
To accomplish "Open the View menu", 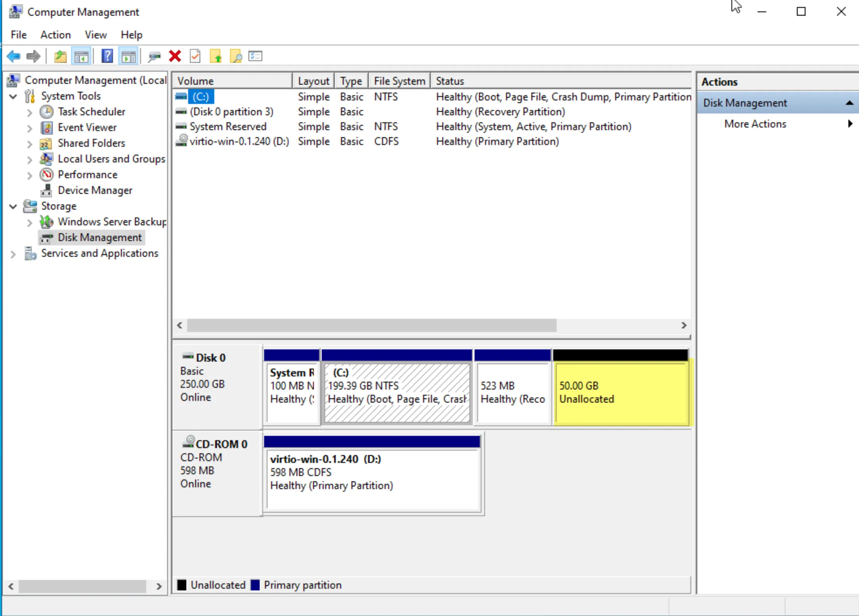I will pos(95,35).
